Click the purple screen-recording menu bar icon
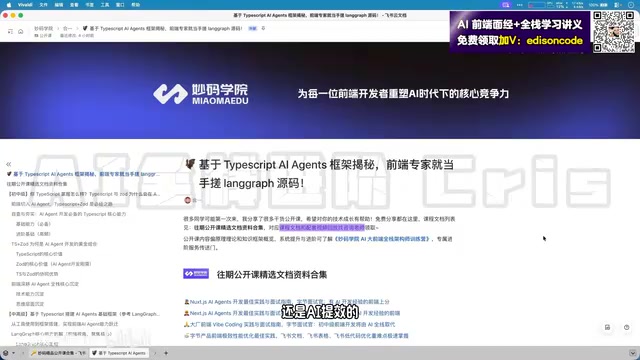The width and height of the screenshot is (640, 360). tap(506, 5)
